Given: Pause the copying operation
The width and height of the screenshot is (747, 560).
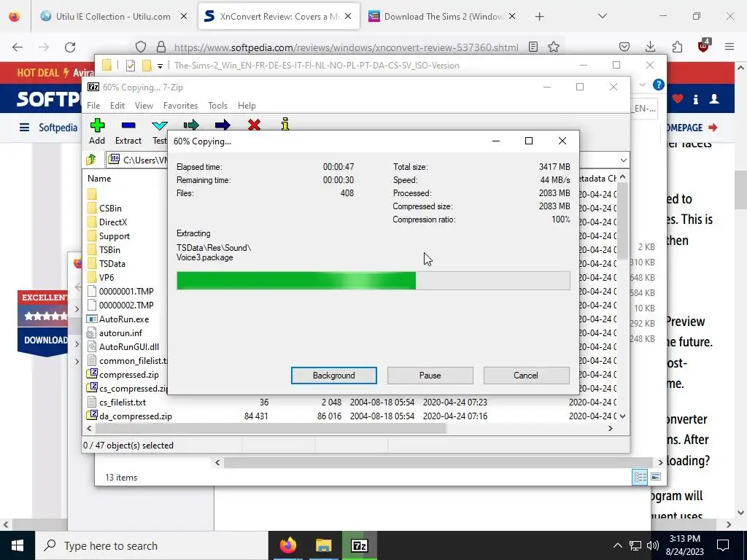Looking at the screenshot, I should point(430,376).
